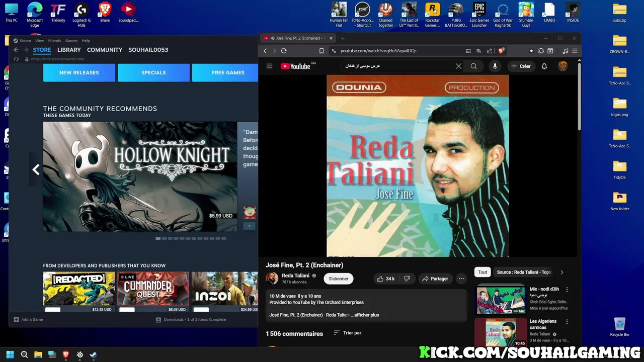644x362 pixels.
Task: Bookmark the page in Brave toolbar
Action: click(321, 51)
